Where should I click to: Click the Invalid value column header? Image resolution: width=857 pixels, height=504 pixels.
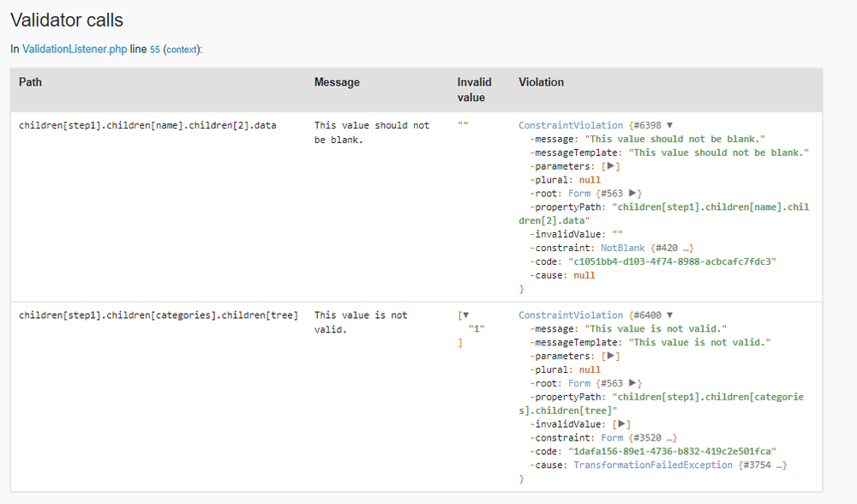point(474,89)
